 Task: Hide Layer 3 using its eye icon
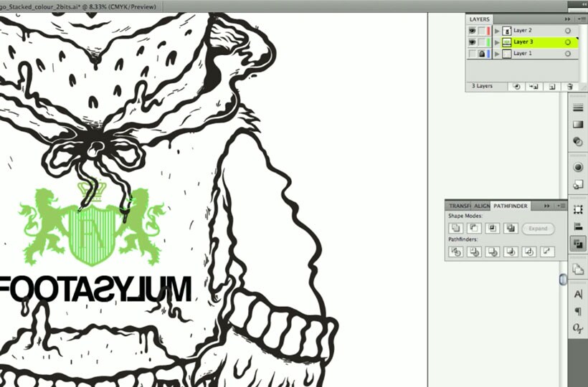click(472, 42)
